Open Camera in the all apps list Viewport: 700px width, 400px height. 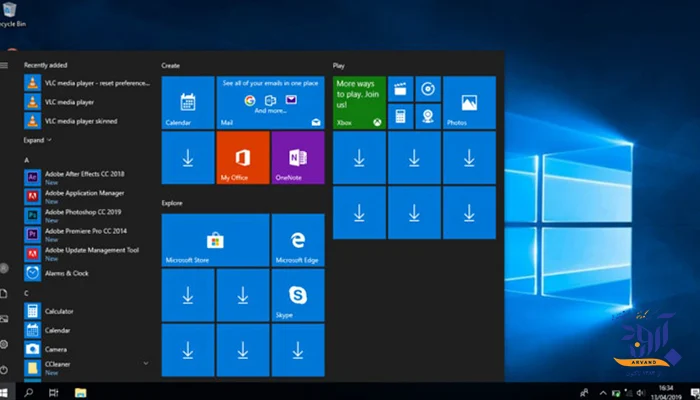(87, 349)
